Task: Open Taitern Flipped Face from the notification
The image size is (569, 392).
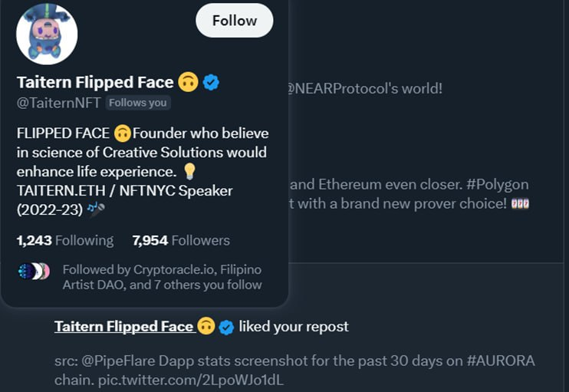Action: (x=123, y=327)
